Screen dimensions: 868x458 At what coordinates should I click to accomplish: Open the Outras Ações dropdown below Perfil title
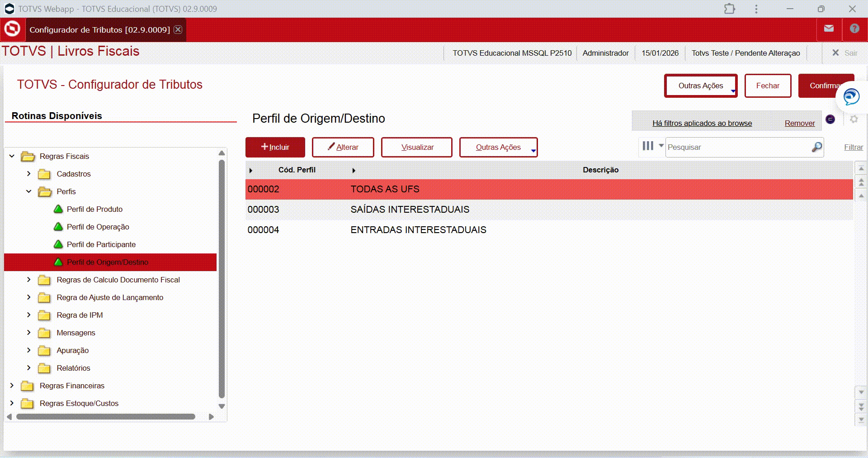(499, 147)
